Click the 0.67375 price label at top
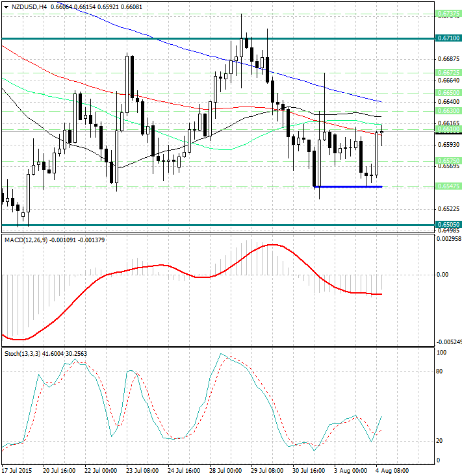 pyautogui.click(x=448, y=13)
